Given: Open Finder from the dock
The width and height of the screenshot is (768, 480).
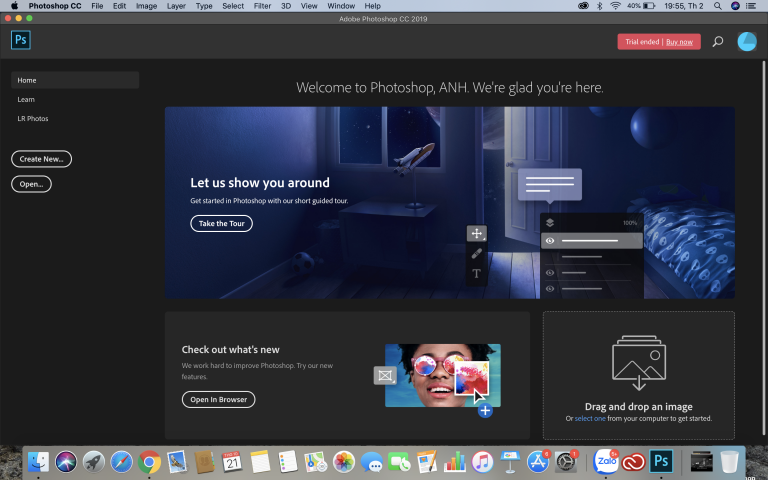Looking at the screenshot, I should click(38, 462).
